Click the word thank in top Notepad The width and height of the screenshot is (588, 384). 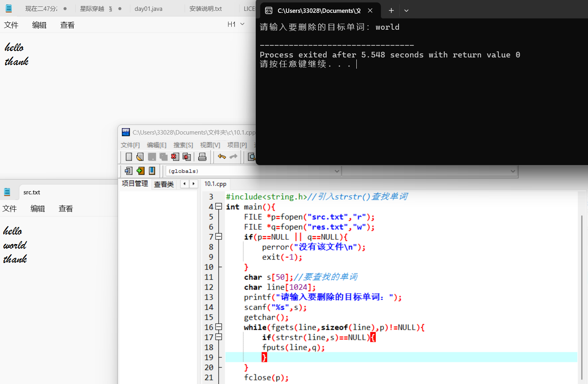[x=16, y=61]
